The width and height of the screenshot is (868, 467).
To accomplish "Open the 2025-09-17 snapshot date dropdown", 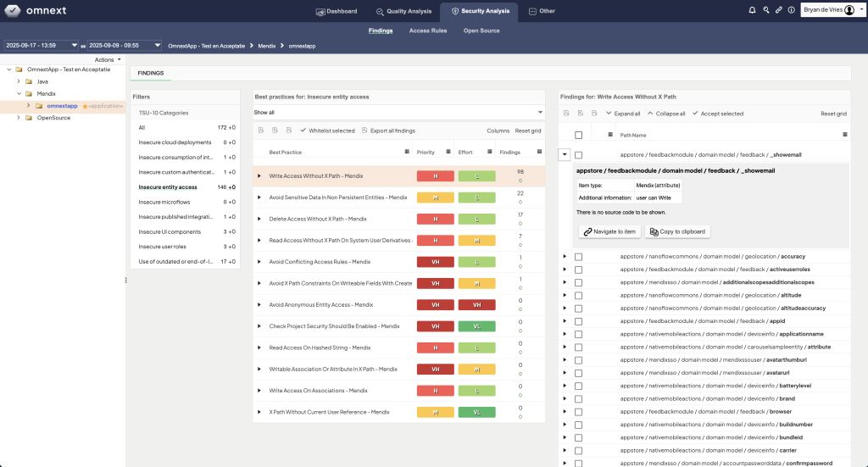I will (41, 46).
